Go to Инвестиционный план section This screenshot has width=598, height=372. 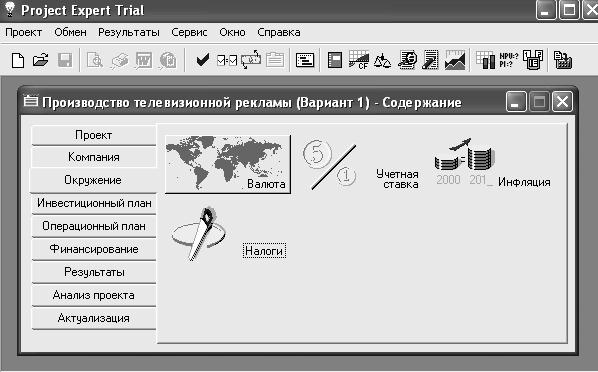pyautogui.click(x=94, y=203)
